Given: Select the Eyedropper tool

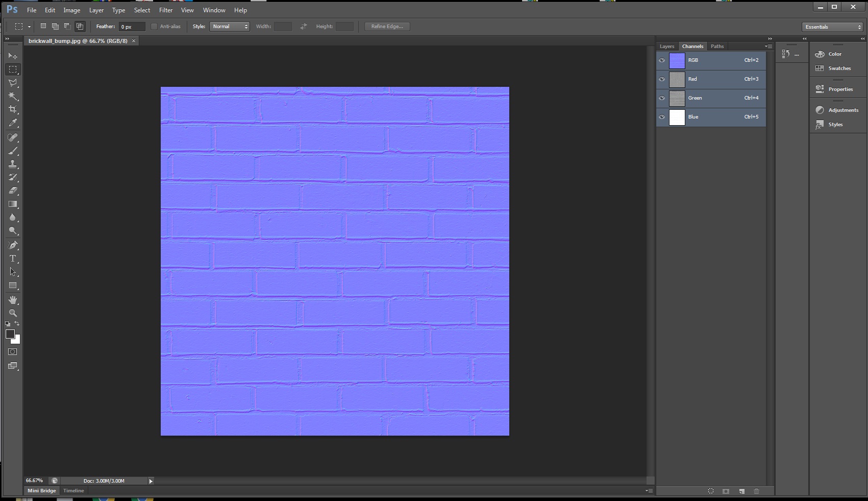Looking at the screenshot, I should [x=13, y=123].
